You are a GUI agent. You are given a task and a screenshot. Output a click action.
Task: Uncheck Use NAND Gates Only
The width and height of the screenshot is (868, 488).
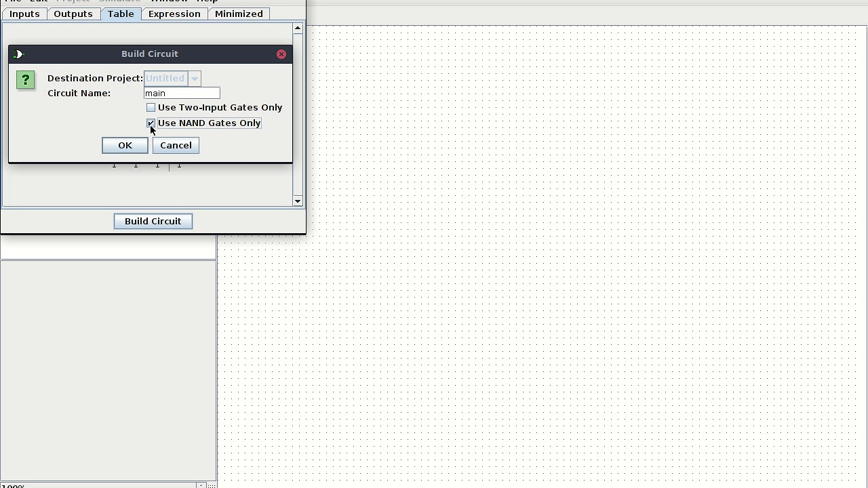[x=151, y=123]
